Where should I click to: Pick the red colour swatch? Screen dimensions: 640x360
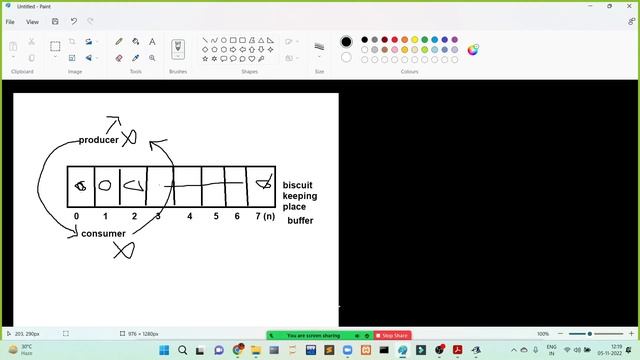[x=395, y=40]
